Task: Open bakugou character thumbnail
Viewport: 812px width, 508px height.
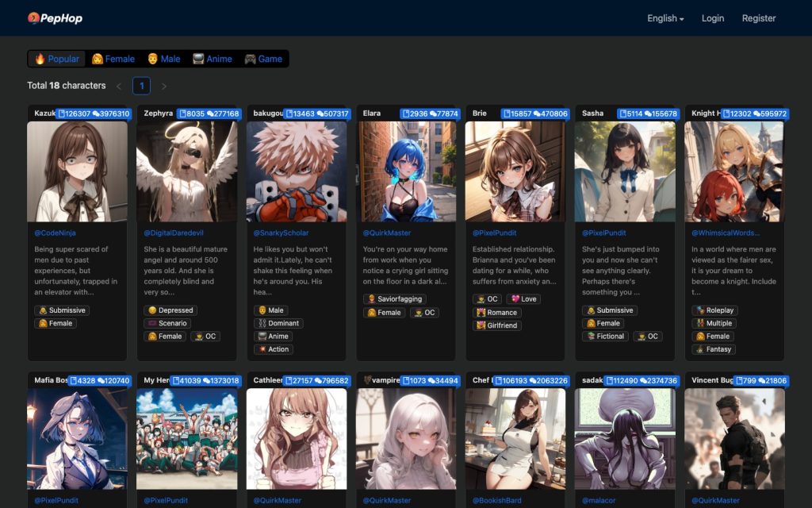Action: click(x=297, y=171)
